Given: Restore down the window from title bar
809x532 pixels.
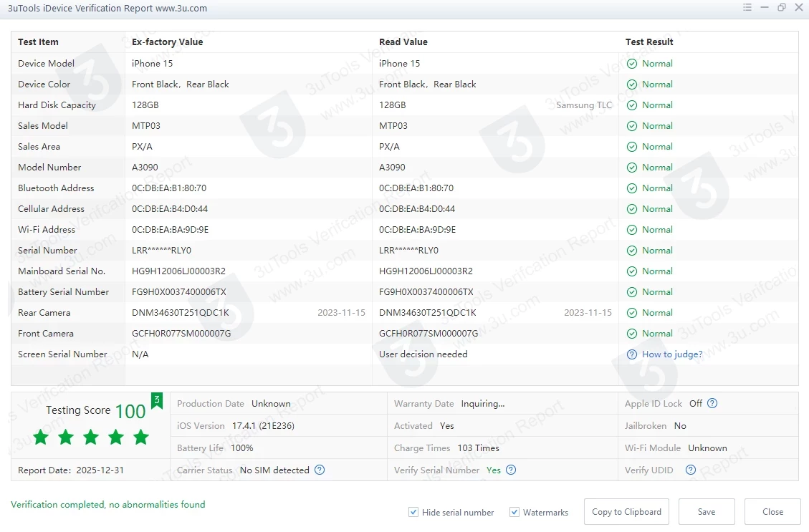Looking at the screenshot, I should point(782,8).
